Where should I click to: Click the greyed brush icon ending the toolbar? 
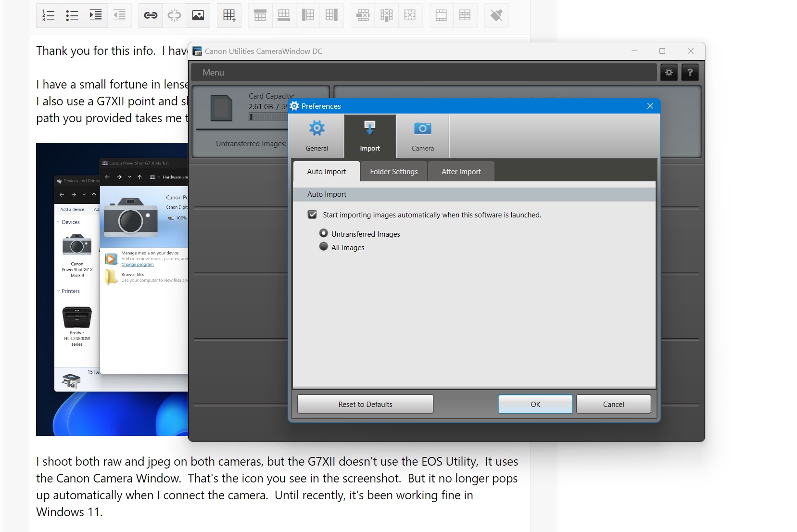click(x=496, y=15)
